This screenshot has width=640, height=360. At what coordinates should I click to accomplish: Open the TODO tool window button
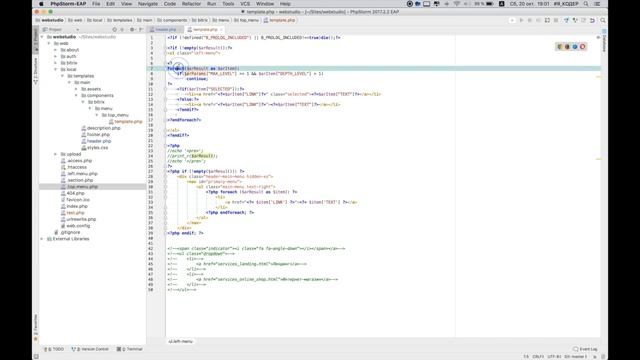click(54, 349)
